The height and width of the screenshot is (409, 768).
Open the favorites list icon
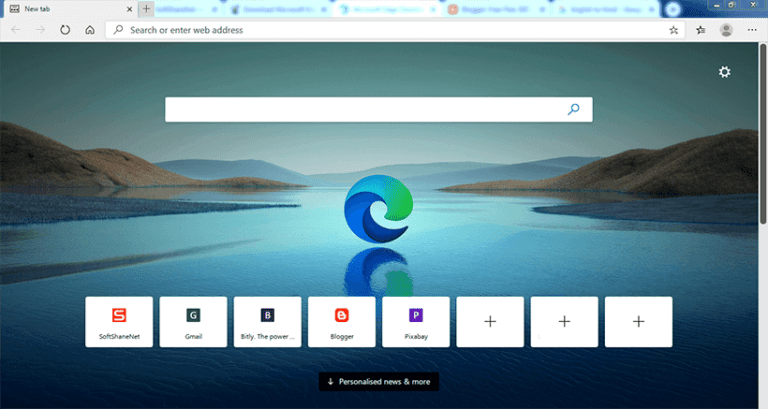[x=701, y=30]
